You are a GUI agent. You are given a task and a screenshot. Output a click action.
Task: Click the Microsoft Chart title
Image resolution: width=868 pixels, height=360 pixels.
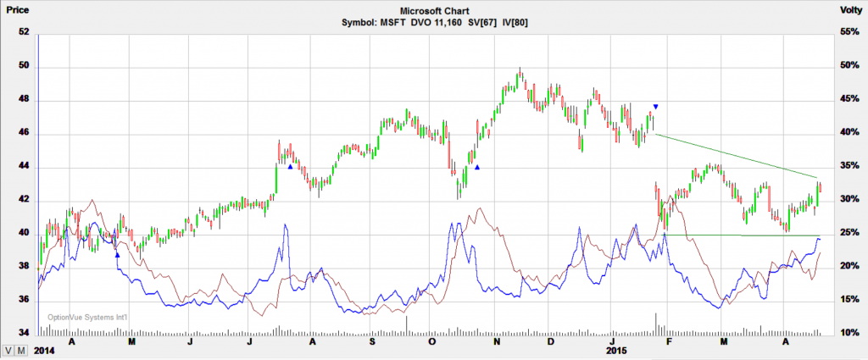[x=432, y=9]
